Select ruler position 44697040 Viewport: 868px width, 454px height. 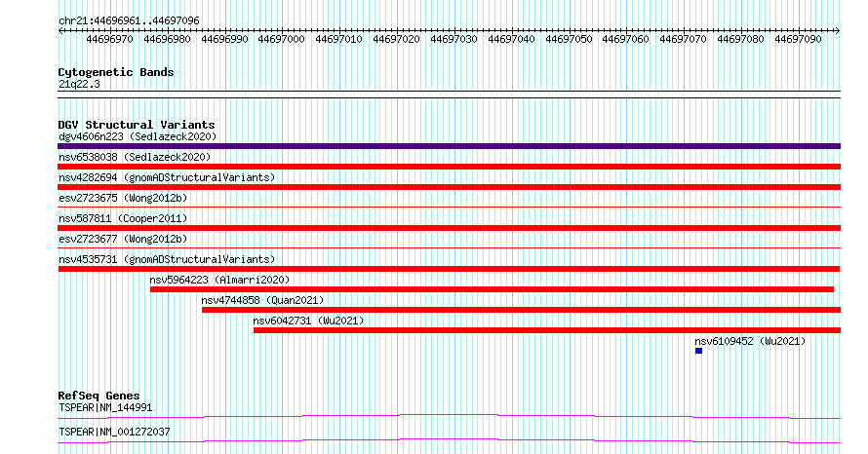511,39
